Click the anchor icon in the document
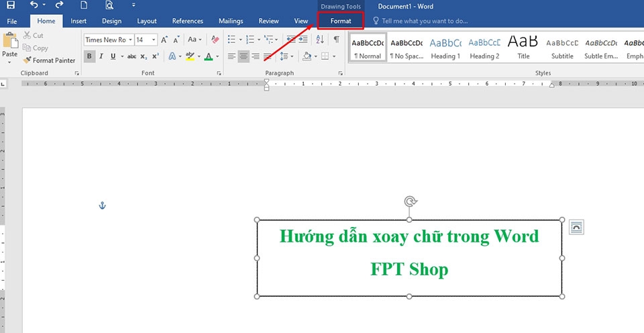The width and height of the screenshot is (644, 333). click(x=102, y=205)
